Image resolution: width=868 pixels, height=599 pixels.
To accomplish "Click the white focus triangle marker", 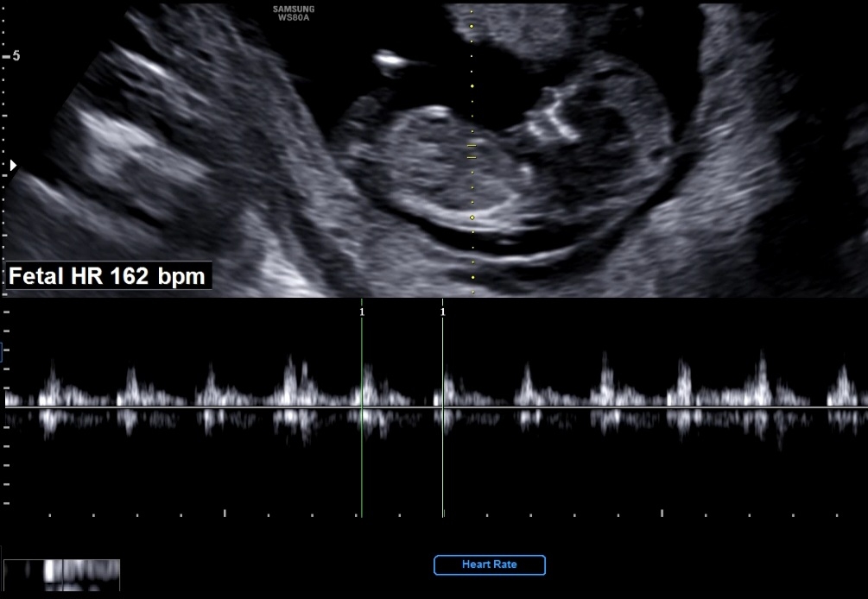I will tap(12, 164).
